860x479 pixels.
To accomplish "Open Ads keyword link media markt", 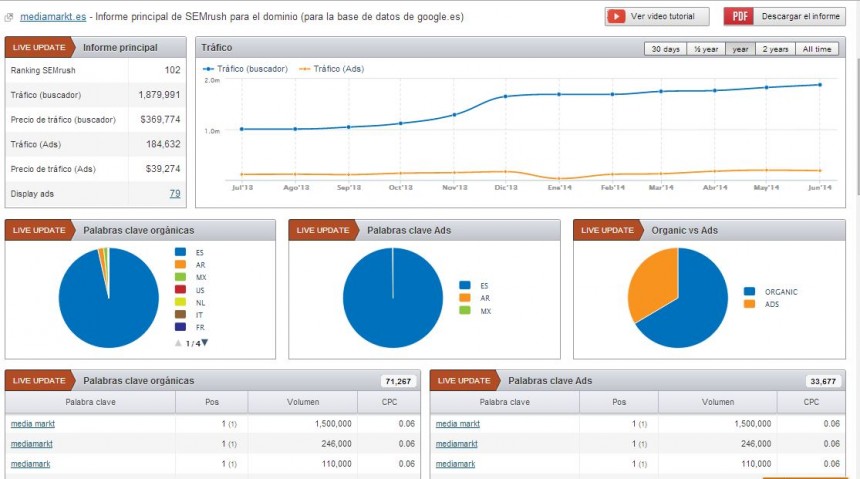I will 458,424.
